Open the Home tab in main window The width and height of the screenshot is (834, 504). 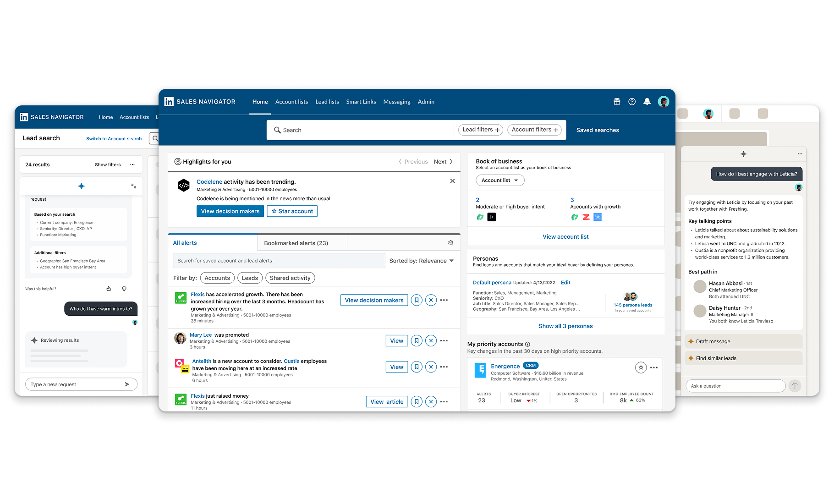tap(260, 102)
